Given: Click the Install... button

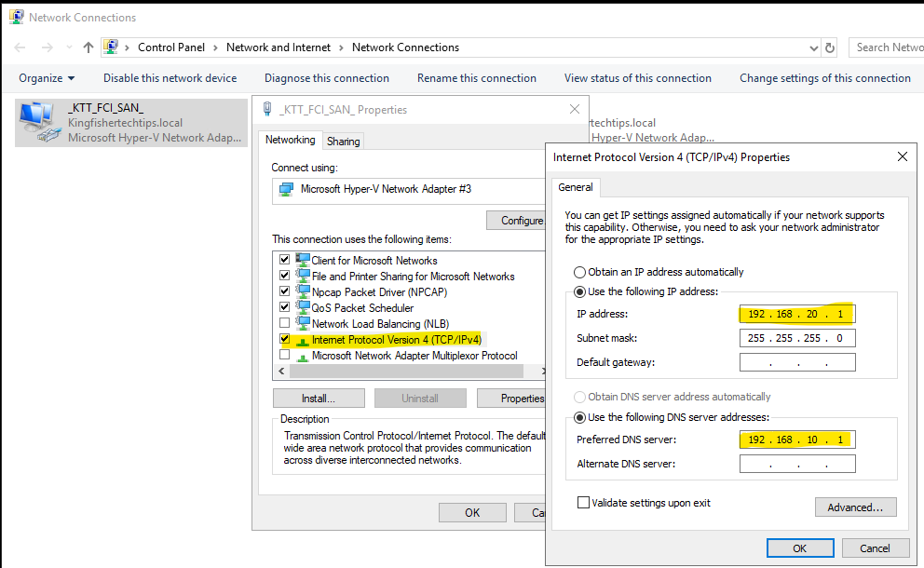Looking at the screenshot, I should click(319, 399).
